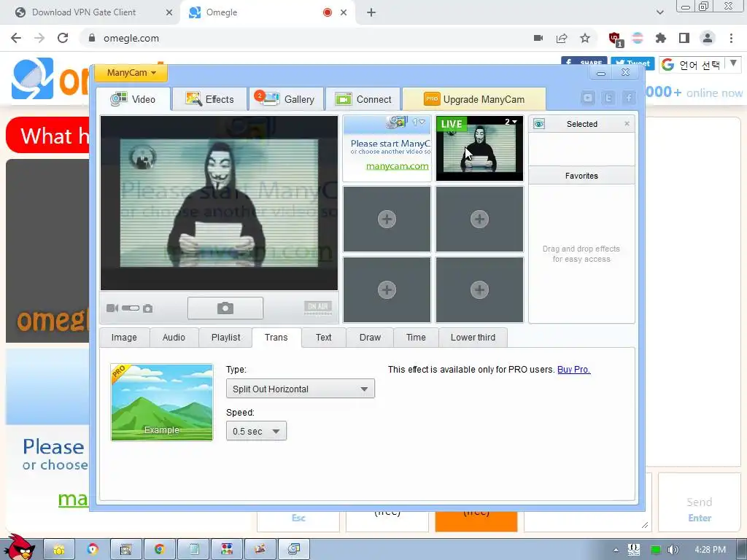Select video source thumbnail 1 with manycam.com
The height and width of the screenshot is (560, 747).
coord(387,148)
